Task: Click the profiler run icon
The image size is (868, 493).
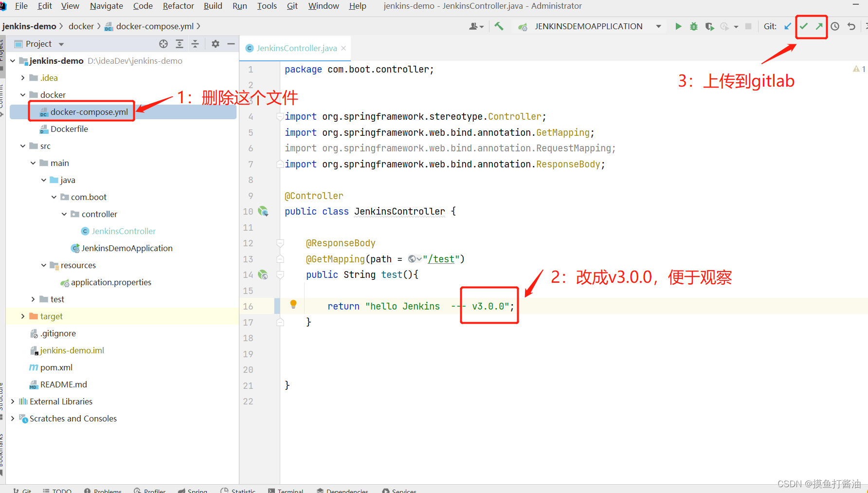Action: [x=725, y=26]
